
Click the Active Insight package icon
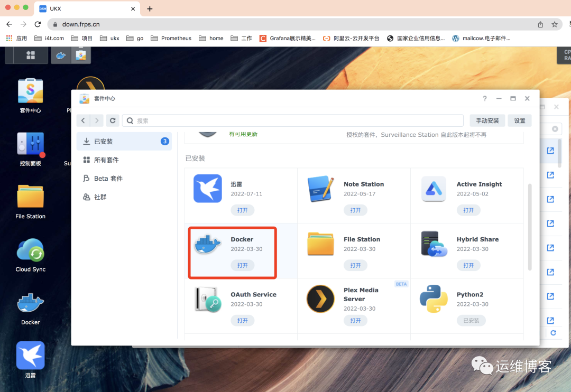point(434,189)
